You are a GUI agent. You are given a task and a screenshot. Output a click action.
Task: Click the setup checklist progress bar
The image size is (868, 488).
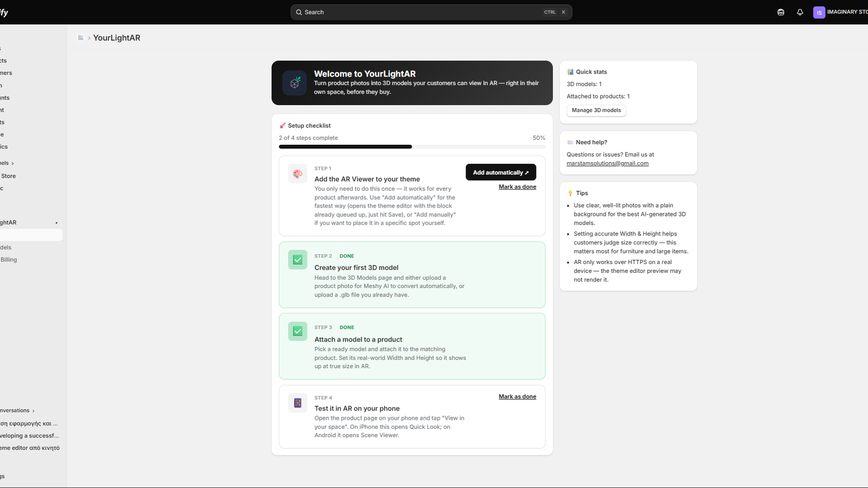point(412,146)
